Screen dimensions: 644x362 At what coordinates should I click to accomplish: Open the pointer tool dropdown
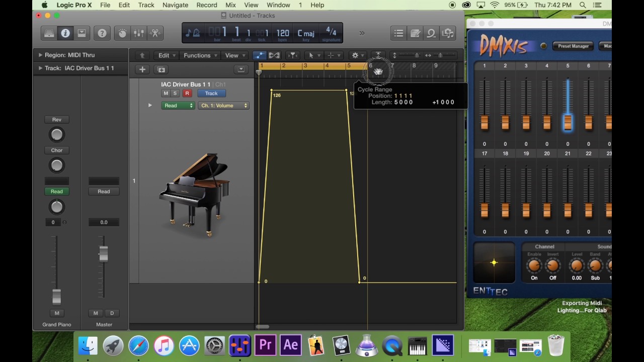[313, 55]
